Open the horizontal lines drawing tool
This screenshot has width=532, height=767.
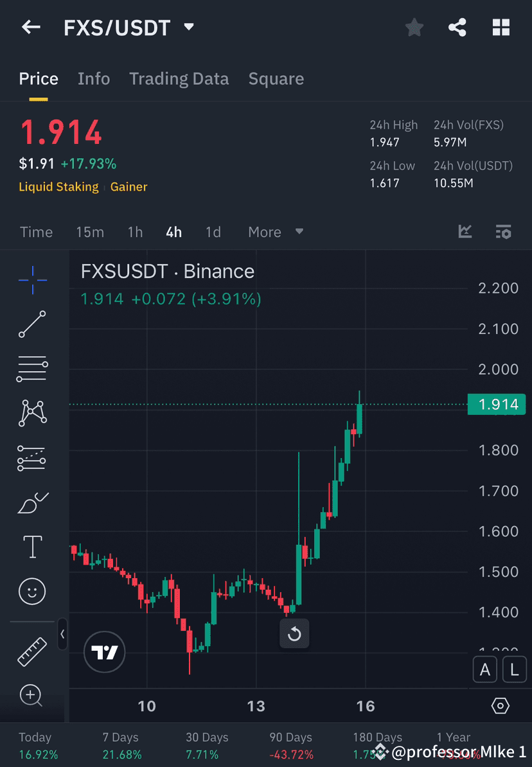point(32,369)
